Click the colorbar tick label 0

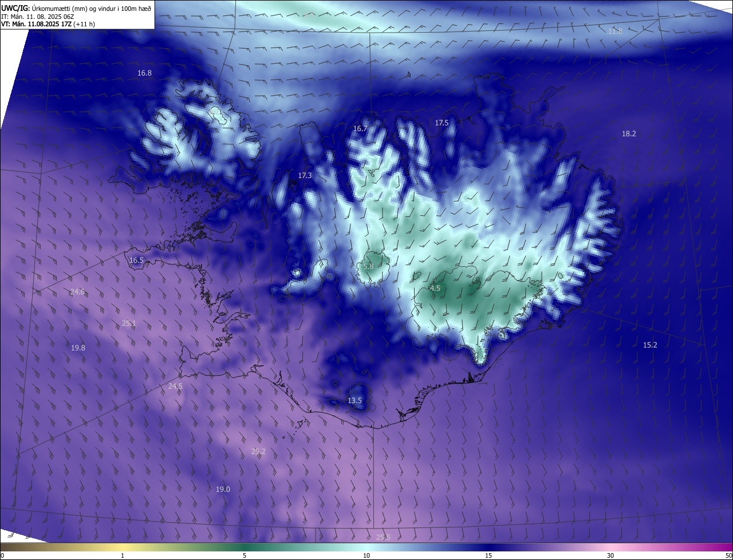tap(2, 555)
